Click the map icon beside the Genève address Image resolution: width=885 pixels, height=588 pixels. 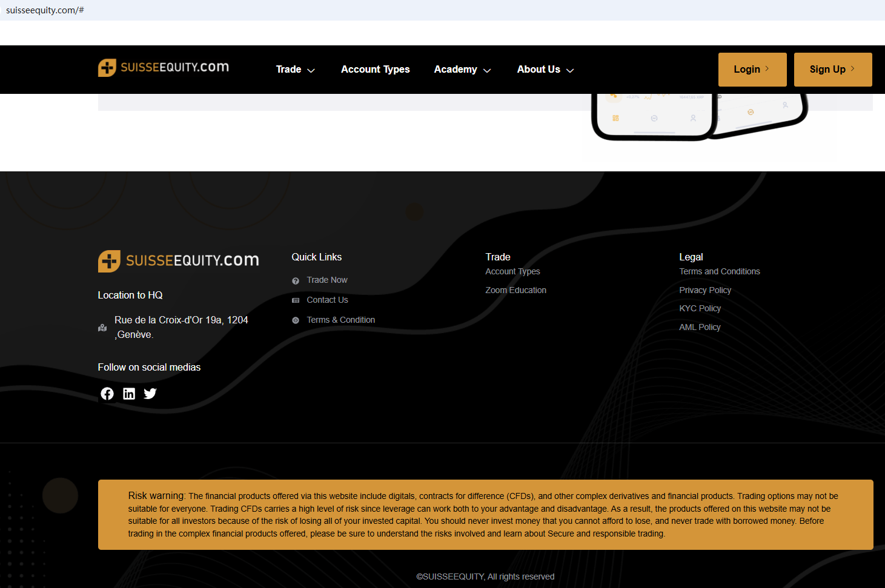(102, 328)
